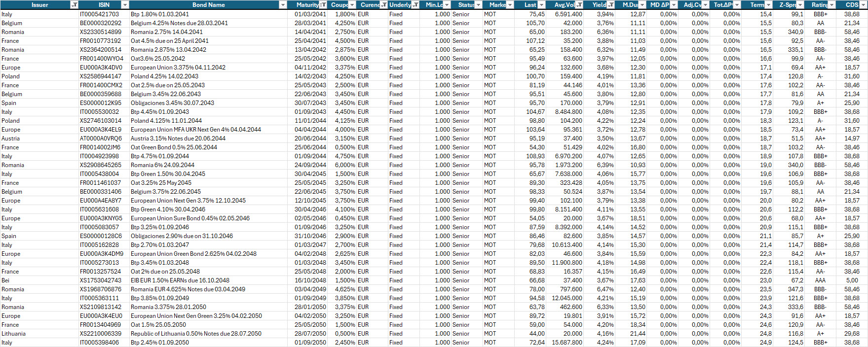
Task: Select the Bond Name column header
Action: (x=208, y=5)
